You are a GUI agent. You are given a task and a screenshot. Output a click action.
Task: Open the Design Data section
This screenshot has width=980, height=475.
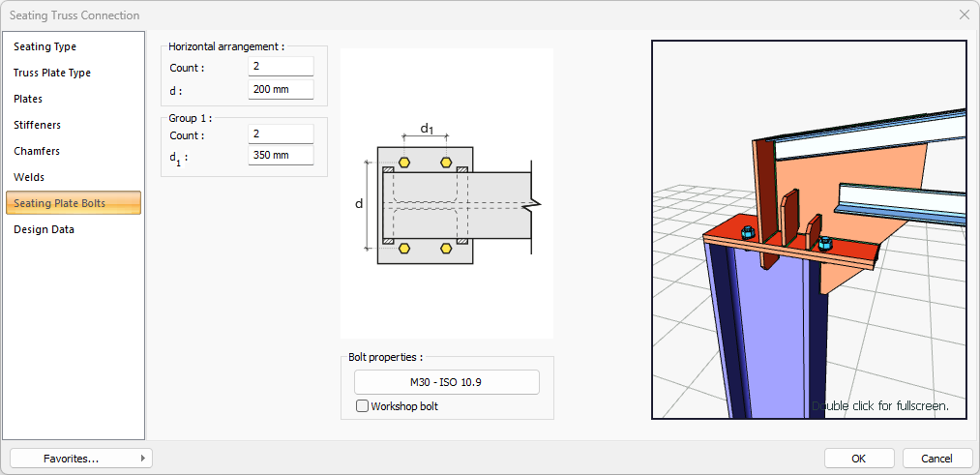[x=44, y=229]
